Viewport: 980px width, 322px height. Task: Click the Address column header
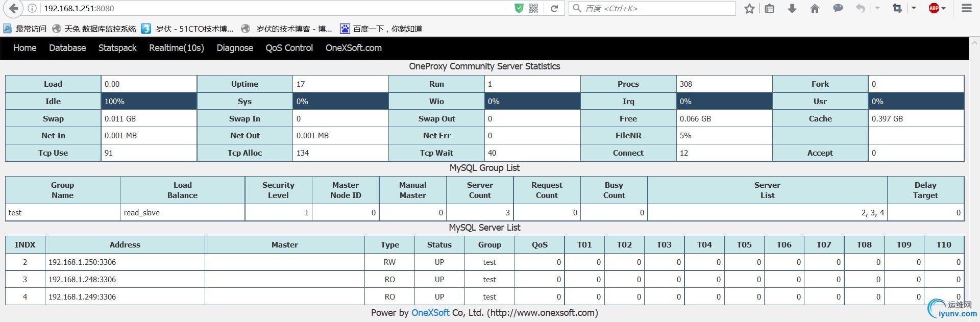pos(125,245)
